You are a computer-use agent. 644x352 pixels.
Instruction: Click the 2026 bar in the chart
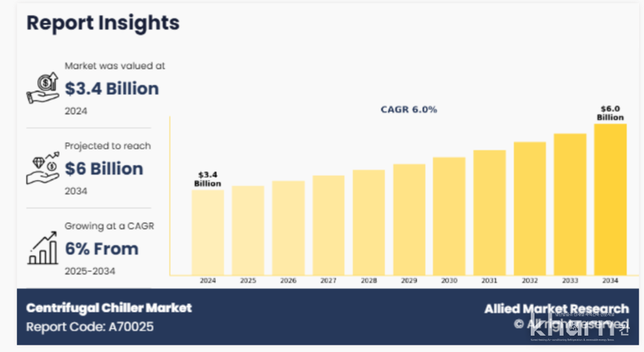coord(288,228)
